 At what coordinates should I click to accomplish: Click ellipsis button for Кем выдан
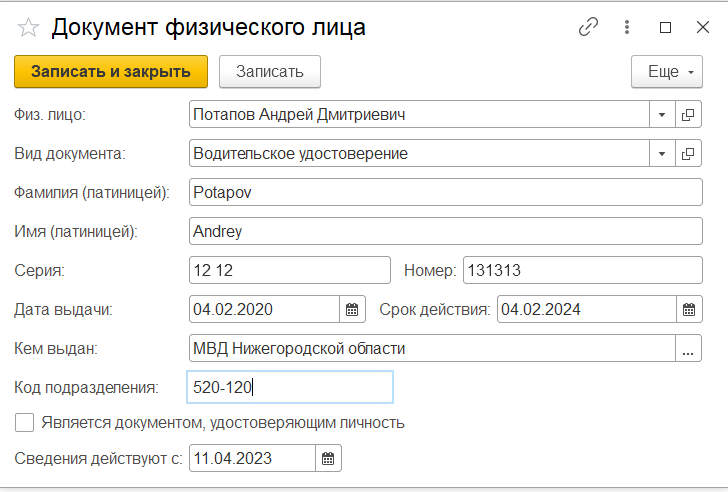click(689, 348)
